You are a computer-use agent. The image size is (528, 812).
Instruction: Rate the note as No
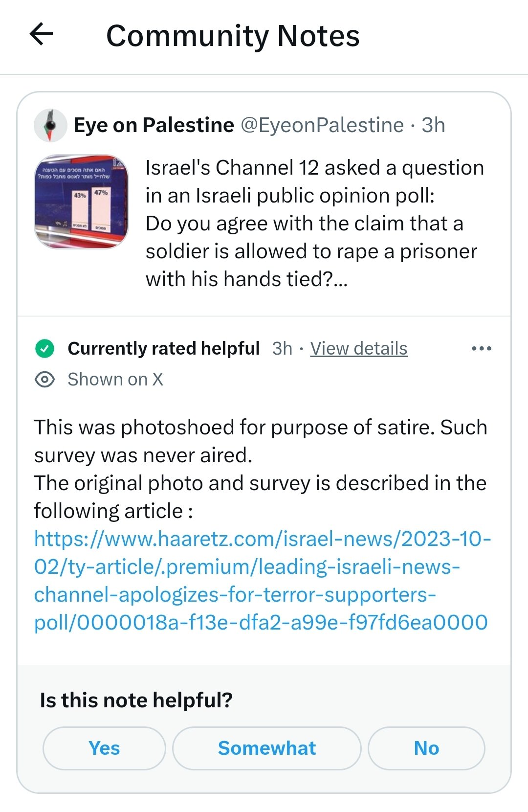[x=426, y=748]
